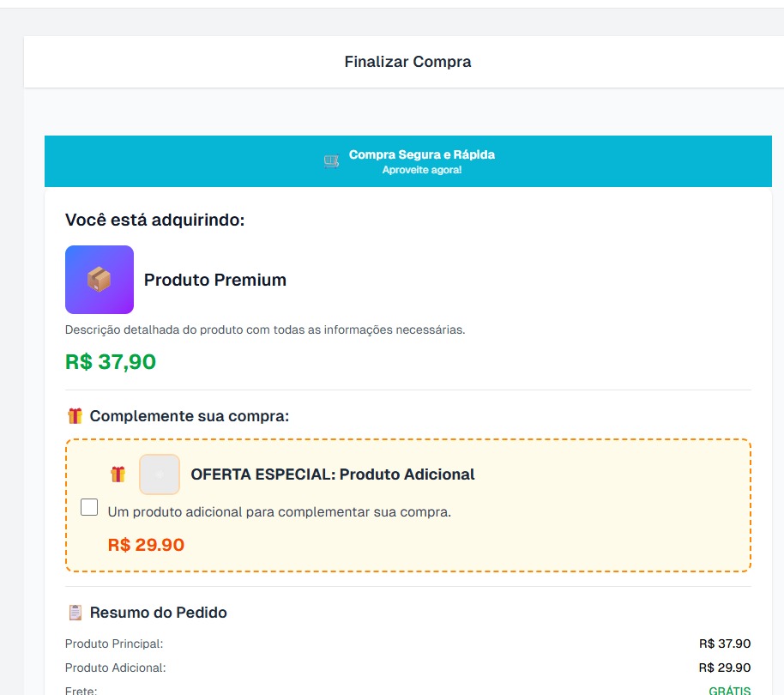The width and height of the screenshot is (784, 695).
Task: Click the orange R$ 29.90 offer price
Action: pos(145,545)
